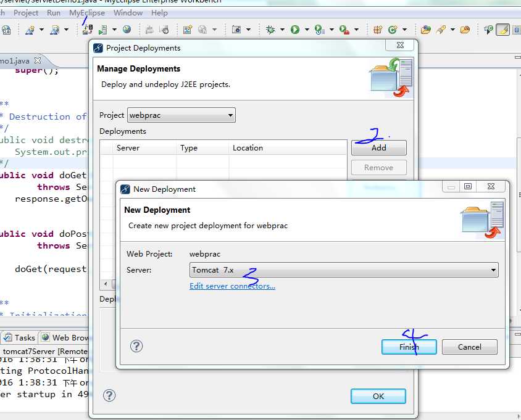The height and width of the screenshot is (420, 521).
Task: Click the new report chart toolbar icon
Action: tap(188, 30)
